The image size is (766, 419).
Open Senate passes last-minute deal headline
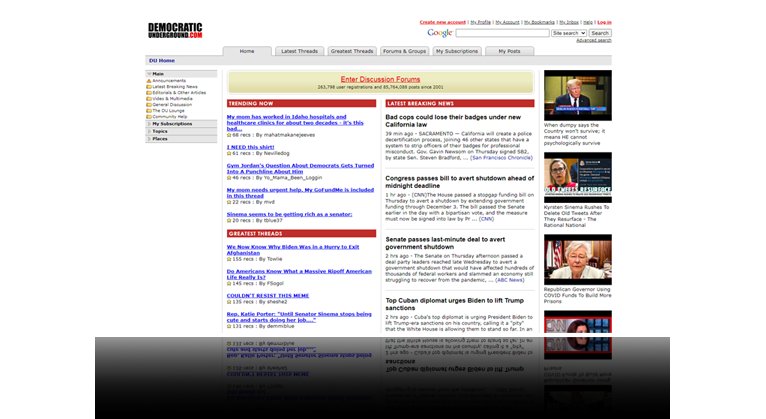445,243
